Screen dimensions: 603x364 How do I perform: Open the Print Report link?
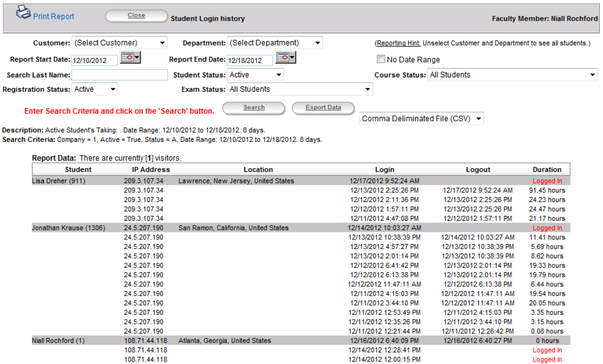coord(54,16)
